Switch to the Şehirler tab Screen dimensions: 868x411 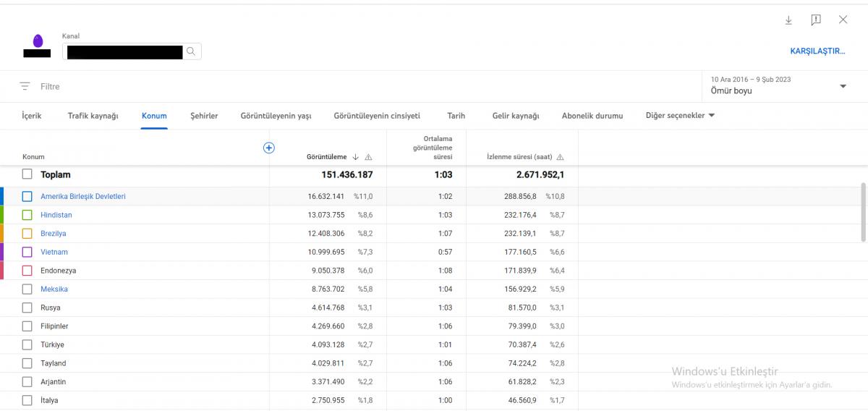coord(204,116)
